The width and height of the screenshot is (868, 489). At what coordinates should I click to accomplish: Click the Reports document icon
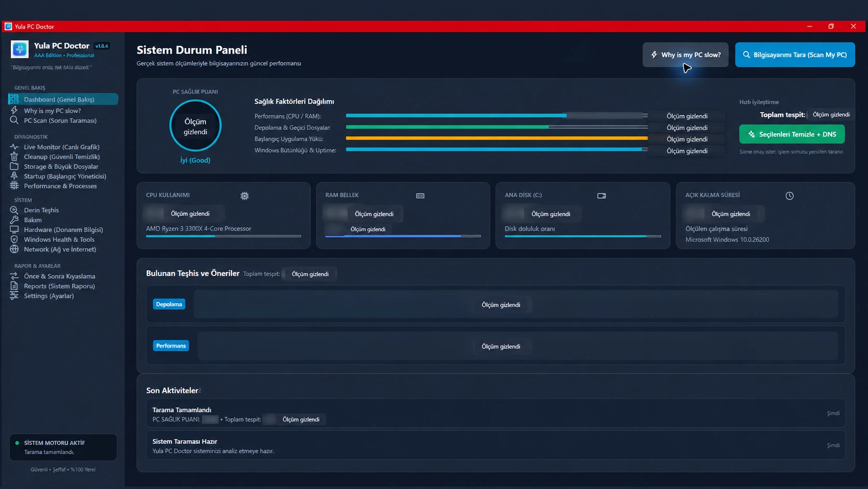14,286
